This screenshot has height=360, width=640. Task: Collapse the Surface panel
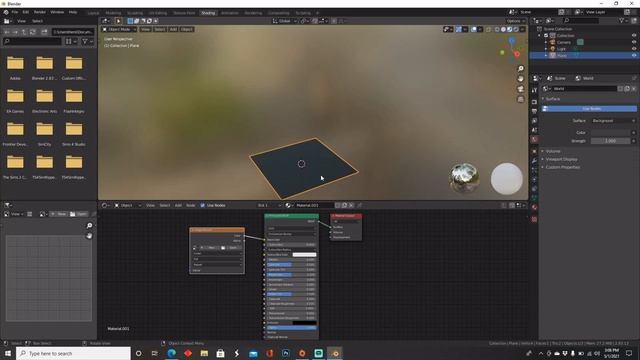click(x=553, y=99)
